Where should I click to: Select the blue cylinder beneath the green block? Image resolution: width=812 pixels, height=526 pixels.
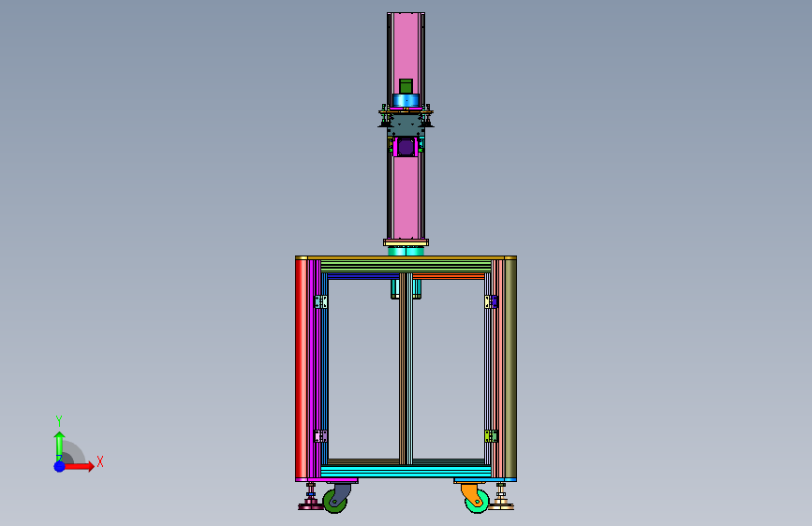(406, 100)
